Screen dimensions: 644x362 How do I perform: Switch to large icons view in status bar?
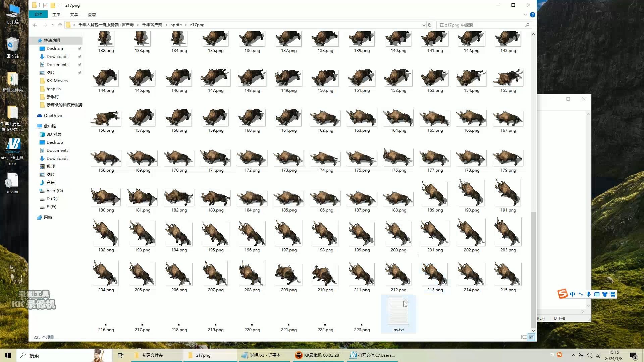(x=531, y=337)
